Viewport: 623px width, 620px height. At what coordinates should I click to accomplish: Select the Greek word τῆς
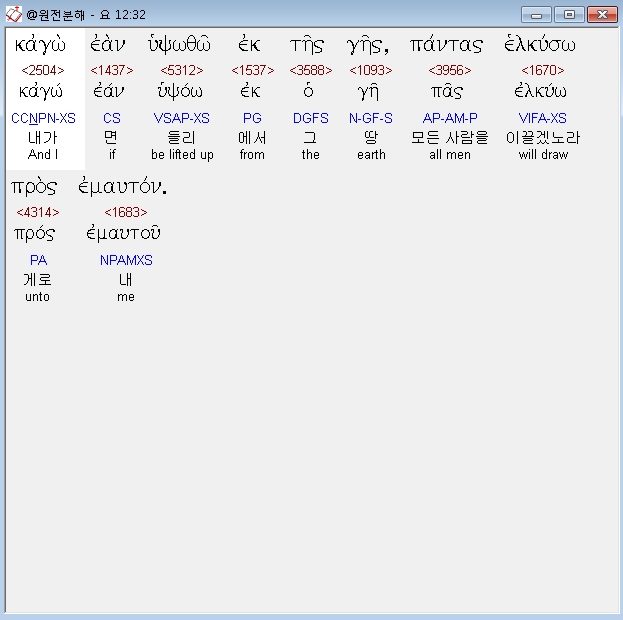pyautogui.click(x=307, y=45)
